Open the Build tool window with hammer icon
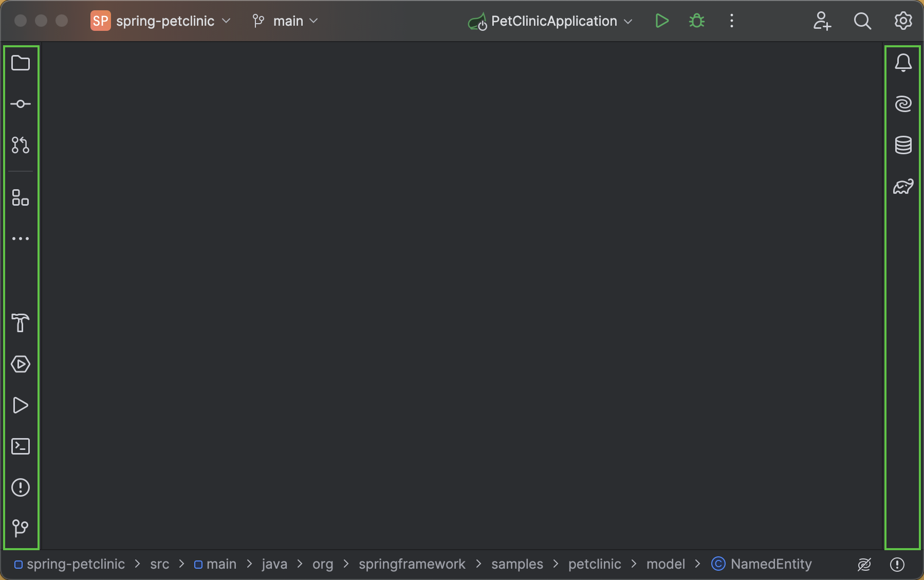 click(x=21, y=323)
